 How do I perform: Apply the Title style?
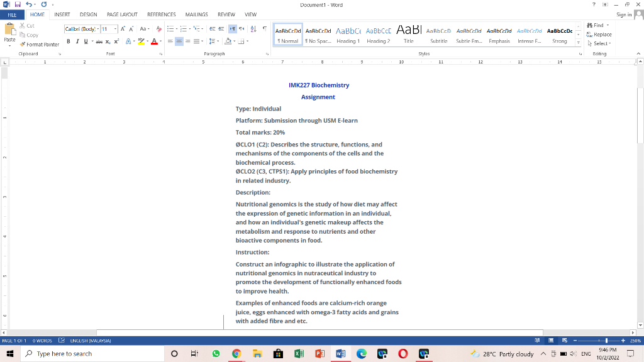(409, 35)
